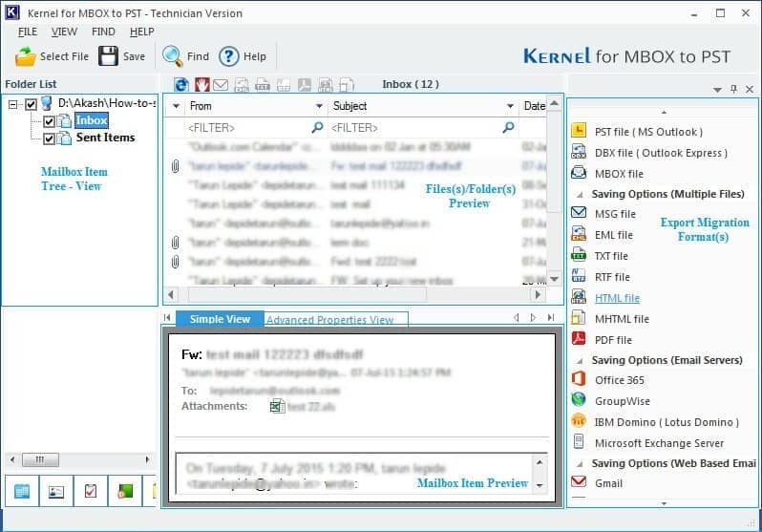Choose the Gmail envelope icon
Screen dimensions: 762x532
tap(579, 482)
